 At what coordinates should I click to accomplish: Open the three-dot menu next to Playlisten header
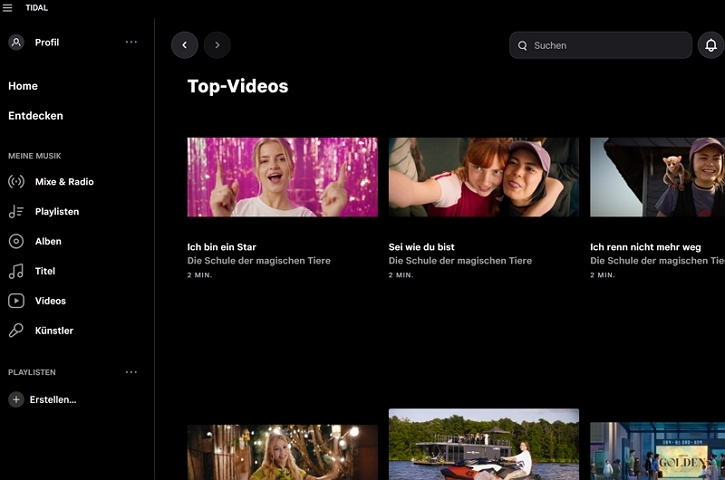coord(131,372)
